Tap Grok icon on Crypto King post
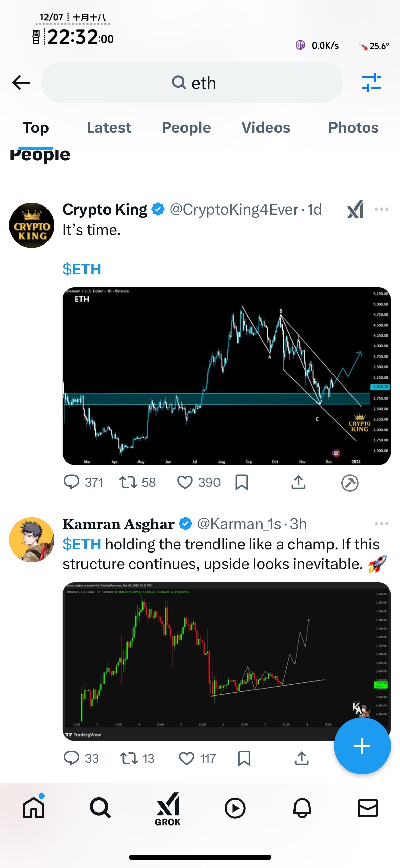 [x=356, y=210]
